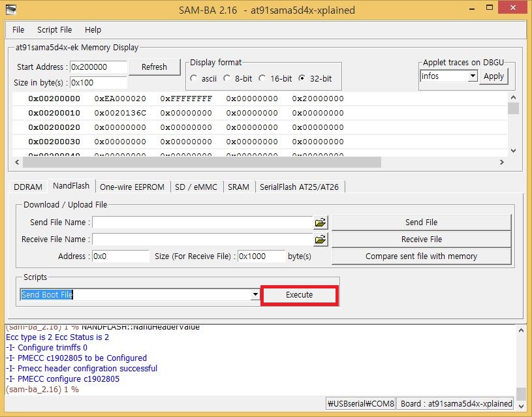The height and width of the screenshot is (417, 532).
Task: Open the File menu
Action: [x=18, y=29]
